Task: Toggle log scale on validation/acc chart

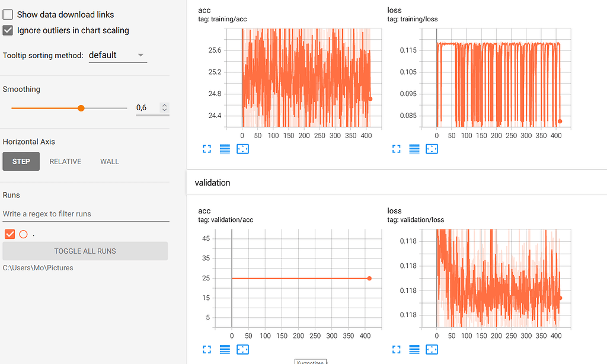Action: click(x=225, y=349)
